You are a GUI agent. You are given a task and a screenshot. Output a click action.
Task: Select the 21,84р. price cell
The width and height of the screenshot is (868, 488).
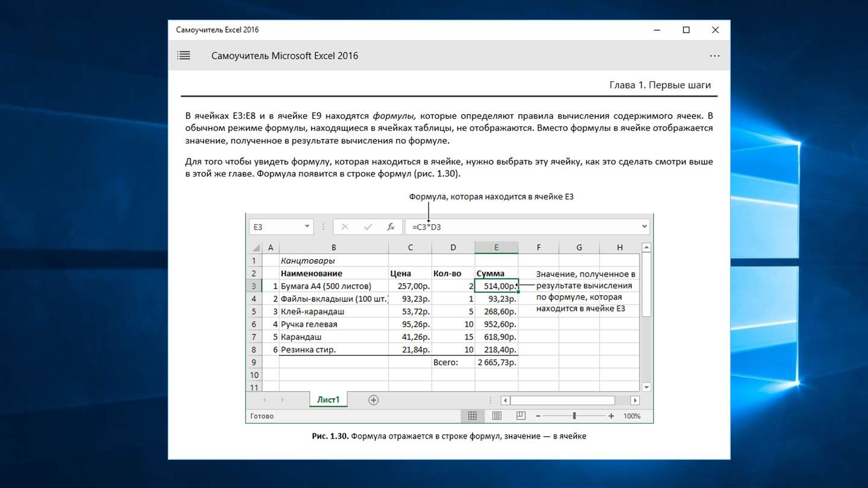[x=410, y=349]
